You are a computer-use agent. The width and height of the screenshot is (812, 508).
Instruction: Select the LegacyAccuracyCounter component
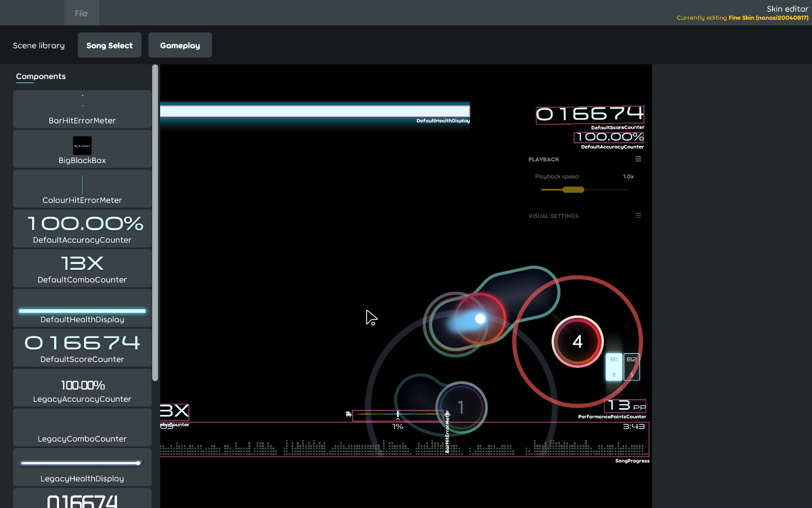(82, 387)
